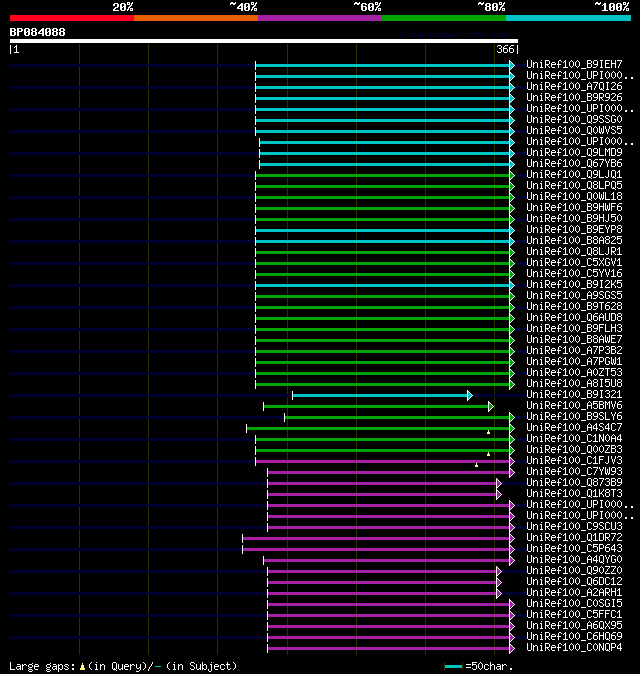Click the UniRef100_C5YV16 label
The image size is (640, 674).
574,273
